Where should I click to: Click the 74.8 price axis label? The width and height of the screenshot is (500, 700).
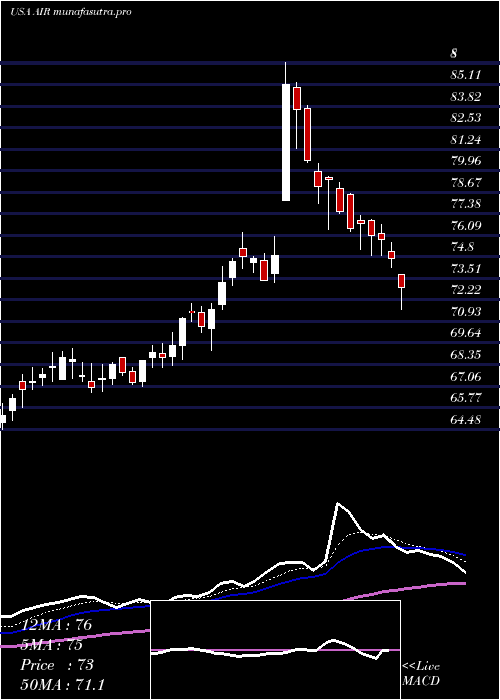tap(462, 247)
